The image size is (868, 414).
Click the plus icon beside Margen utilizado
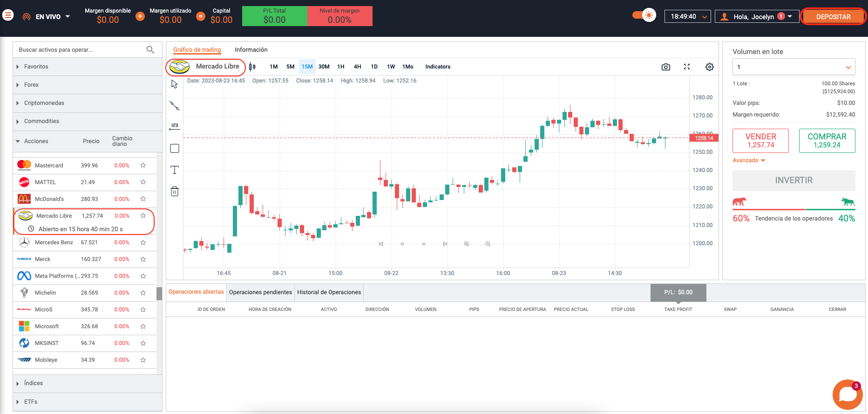coord(140,16)
